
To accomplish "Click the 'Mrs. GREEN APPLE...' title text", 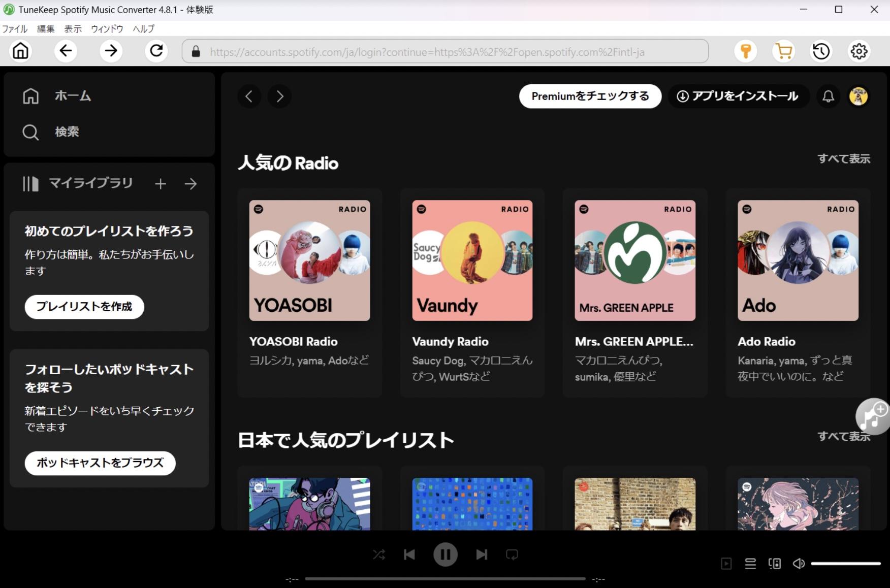I will 634,342.
